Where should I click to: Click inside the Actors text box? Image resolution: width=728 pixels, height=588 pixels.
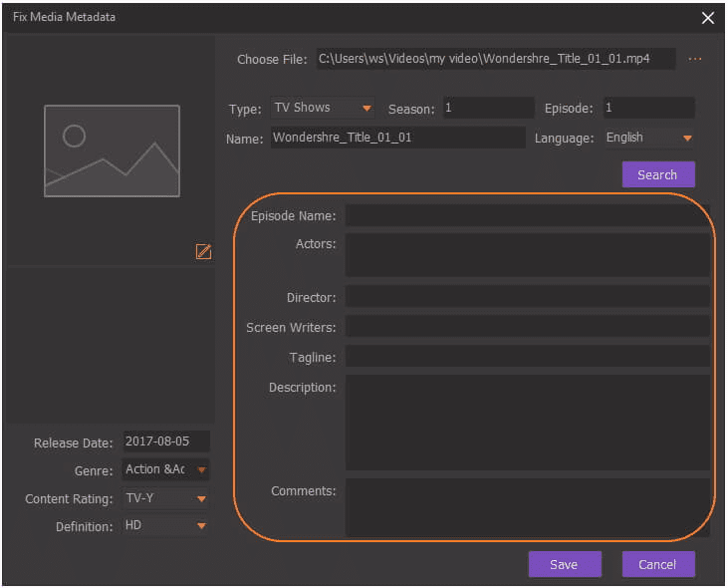pos(527,255)
